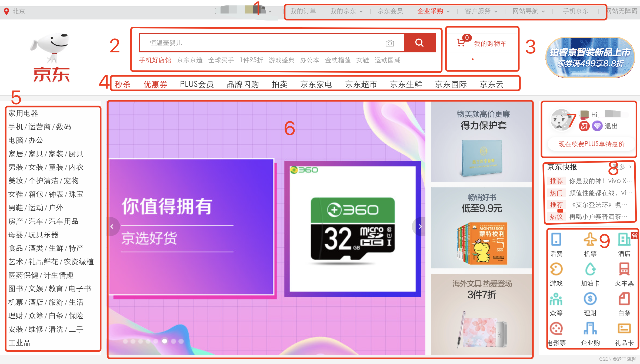Viewport: 640px width, 364px height.
Task: Open the 秒杀 nav tab
Action: 123,84
